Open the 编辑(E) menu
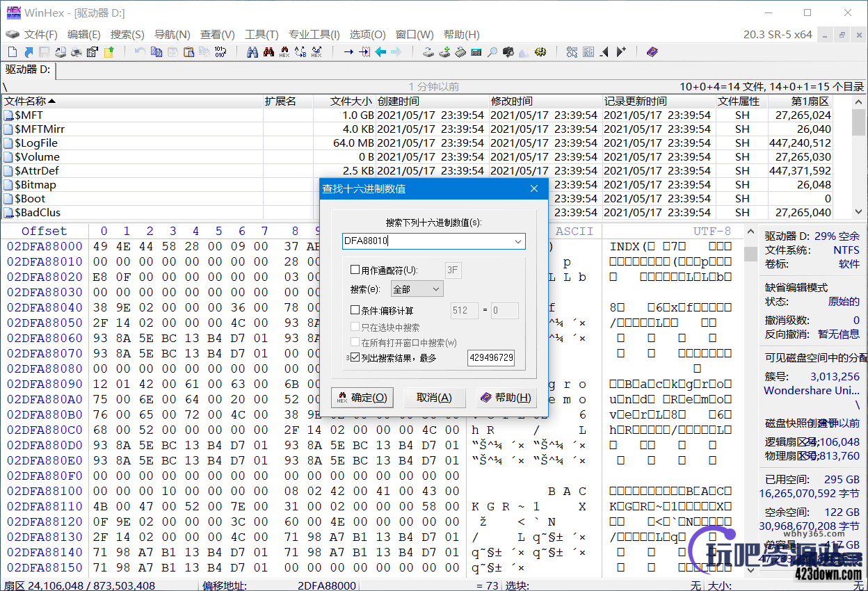868x591 pixels. [x=84, y=35]
